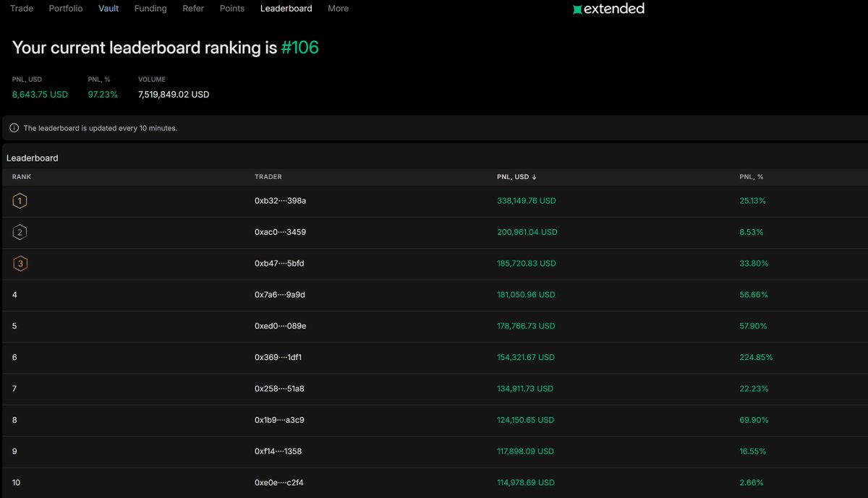Click the silver rank 2 hexagon badge

(20, 232)
